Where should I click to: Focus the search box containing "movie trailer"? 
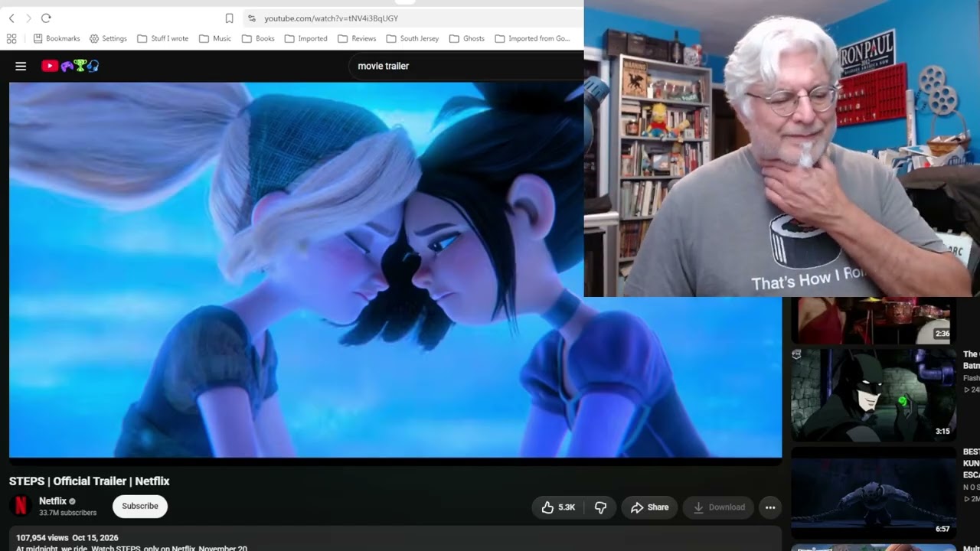[x=467, y=66]
